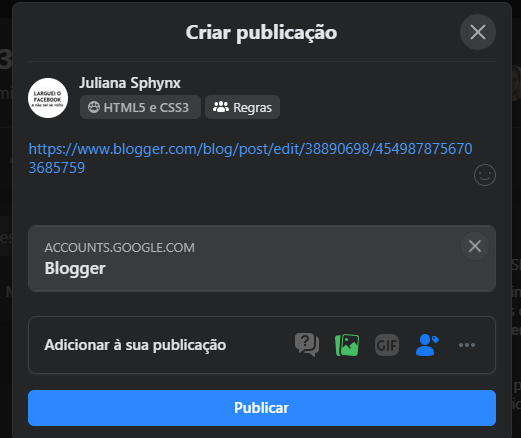Add a photo or video with green icon

point(347,345)
